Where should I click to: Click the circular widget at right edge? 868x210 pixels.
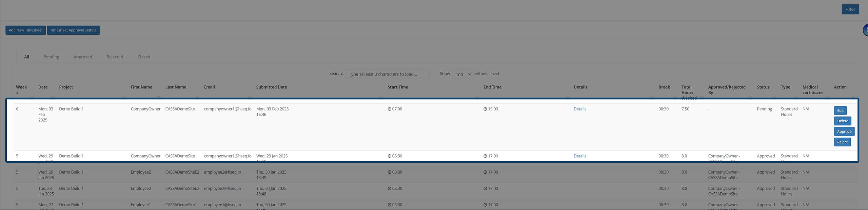[x=866, y=30]
